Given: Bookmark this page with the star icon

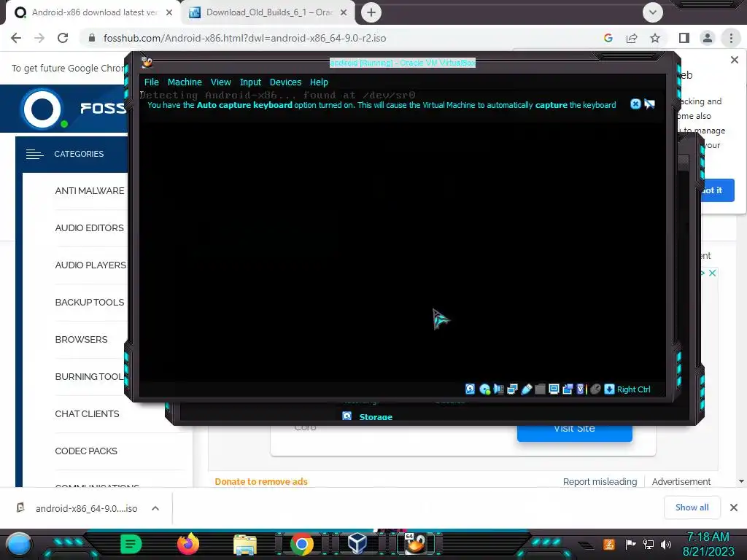Looking at the screenshot, I should [655, 38].
